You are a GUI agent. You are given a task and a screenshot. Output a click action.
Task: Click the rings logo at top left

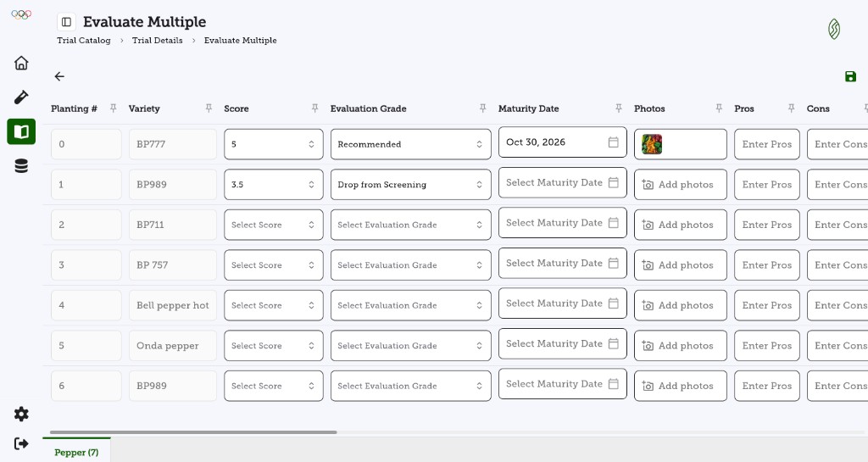[x=21, y=15]
